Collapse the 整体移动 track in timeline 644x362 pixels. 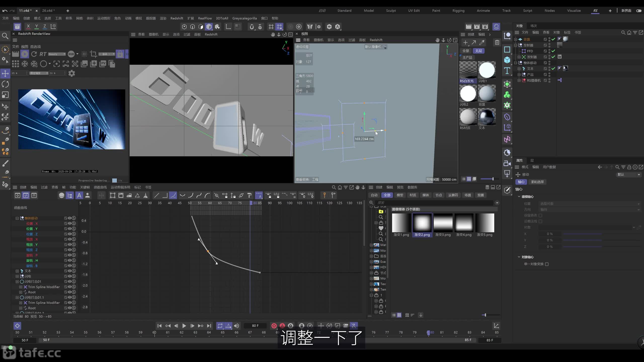(17, 218)
